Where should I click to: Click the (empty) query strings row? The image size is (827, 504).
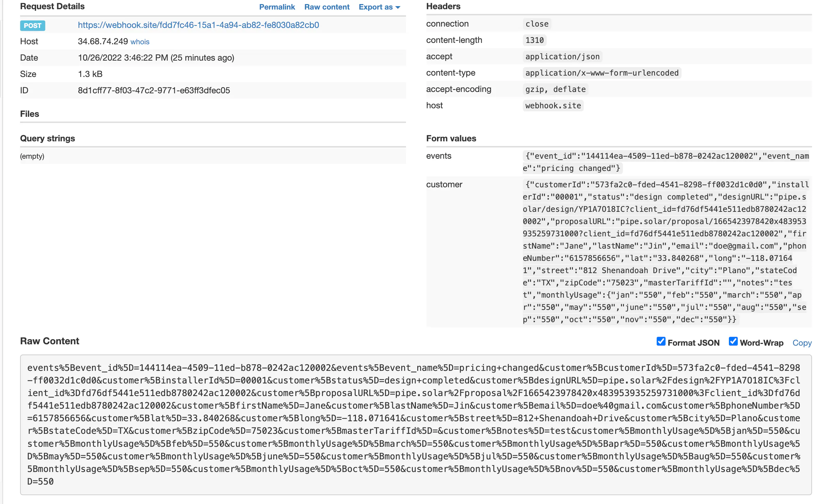(213, 156)
